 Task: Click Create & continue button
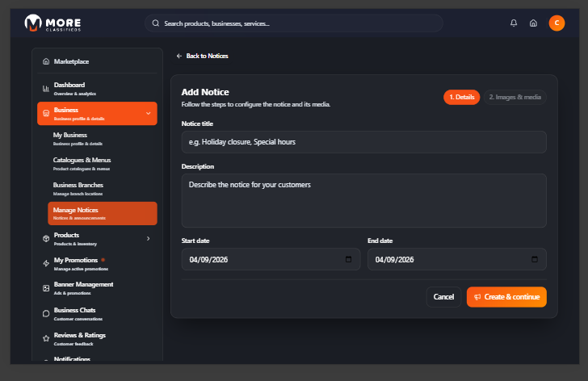[506, 297]
